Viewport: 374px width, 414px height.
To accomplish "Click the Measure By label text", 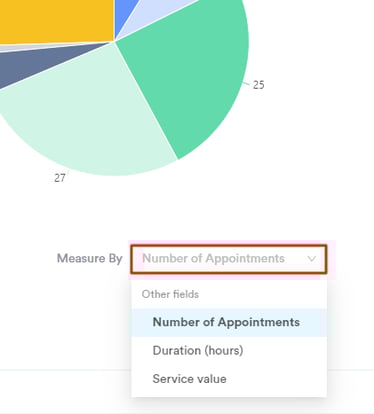I will pos(89,259).
